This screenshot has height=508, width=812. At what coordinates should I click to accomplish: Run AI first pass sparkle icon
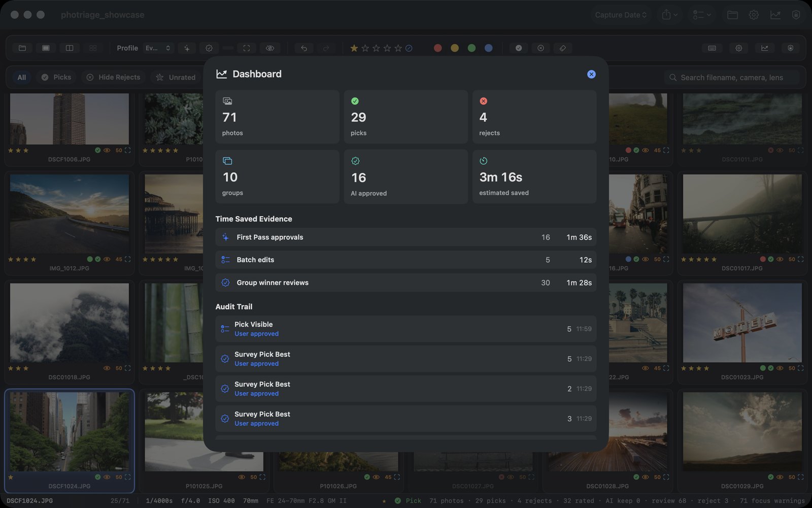point(187,48)
